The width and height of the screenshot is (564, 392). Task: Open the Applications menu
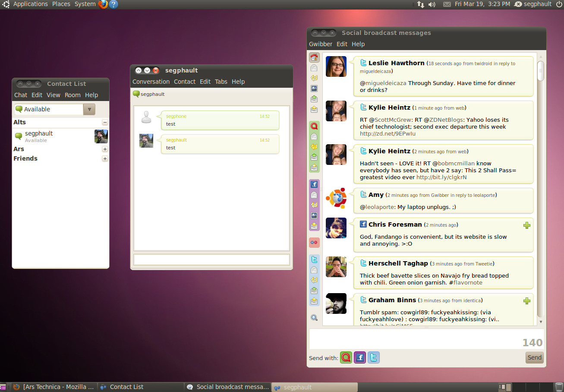[x=31, y=4]
